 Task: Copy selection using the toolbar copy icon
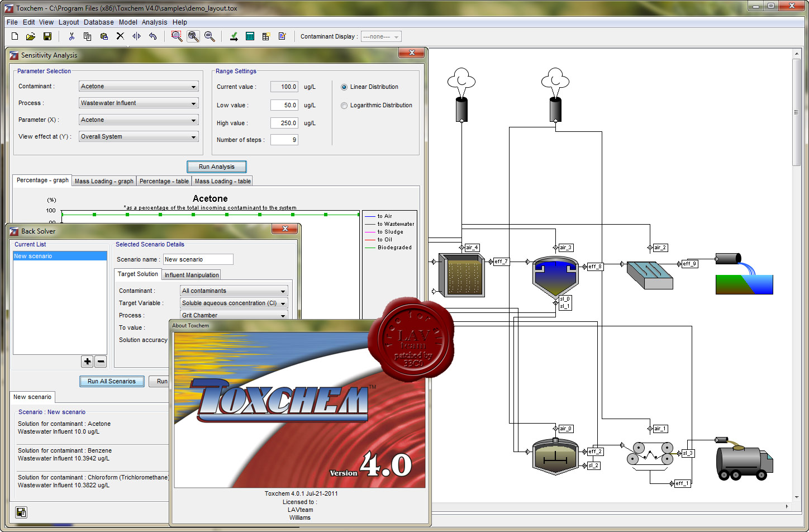point(88,36)
